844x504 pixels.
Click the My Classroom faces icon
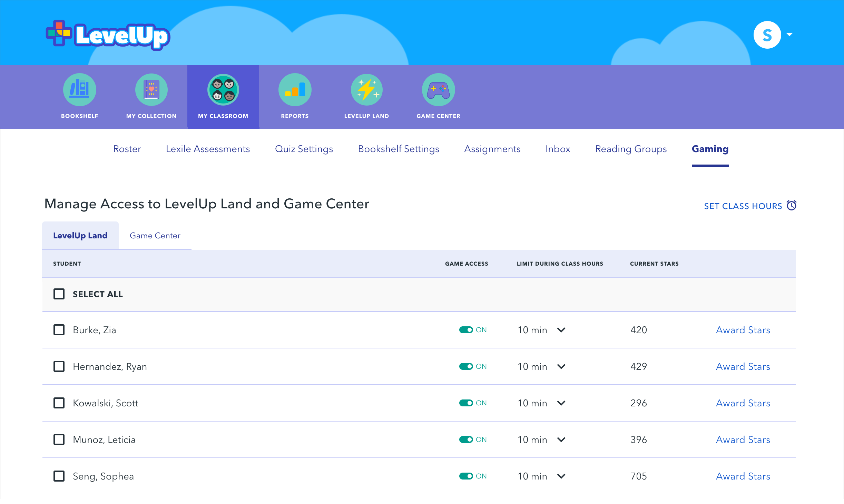click(223, 90)
